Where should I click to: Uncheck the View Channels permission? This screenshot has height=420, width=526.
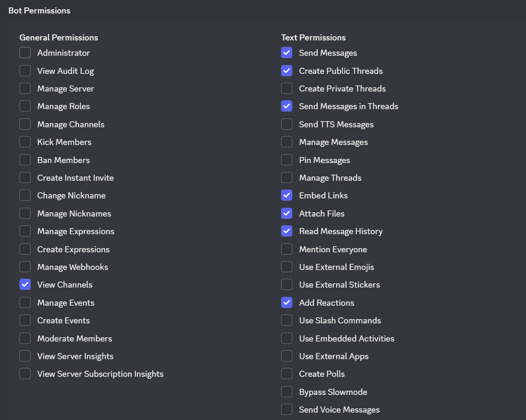tap(25, 285)
